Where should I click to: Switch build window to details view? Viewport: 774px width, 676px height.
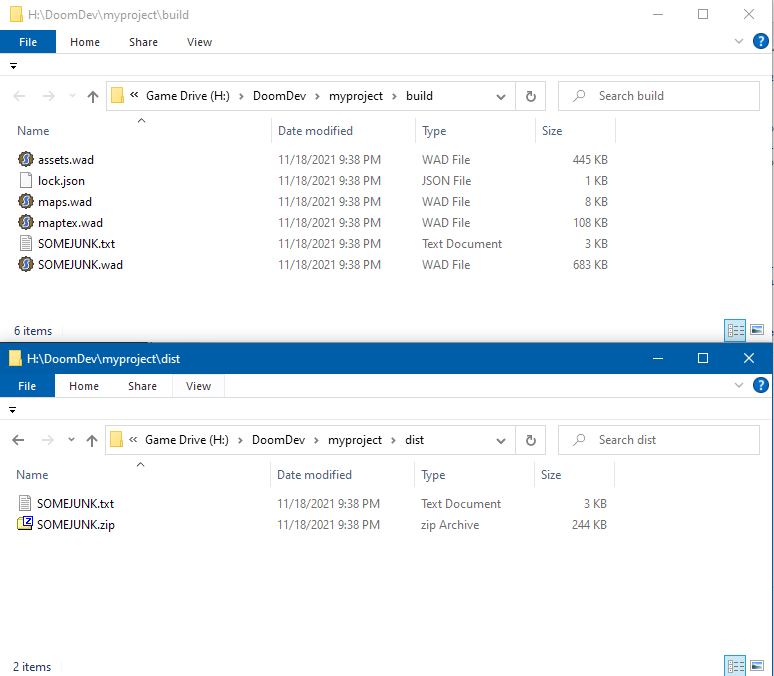click(x=735, y=330)
